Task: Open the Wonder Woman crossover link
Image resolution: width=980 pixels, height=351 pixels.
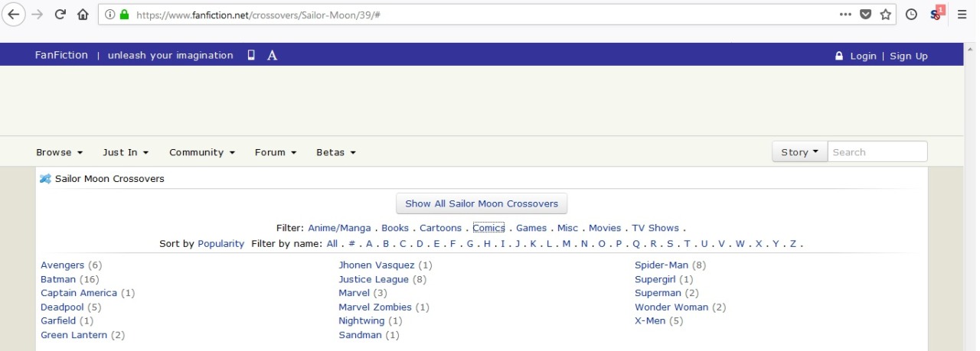Action: 671,307
